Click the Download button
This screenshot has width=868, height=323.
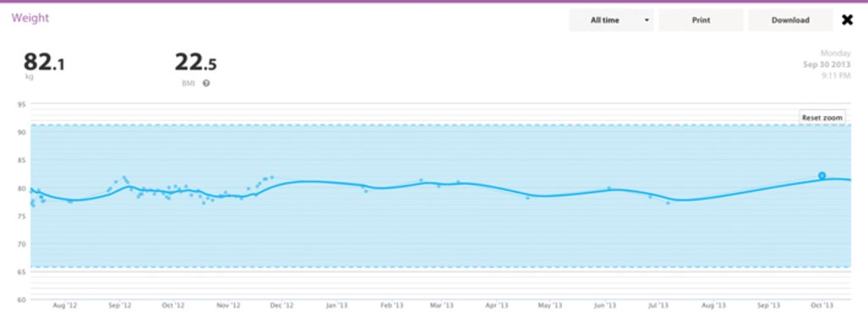coord(790,20)
